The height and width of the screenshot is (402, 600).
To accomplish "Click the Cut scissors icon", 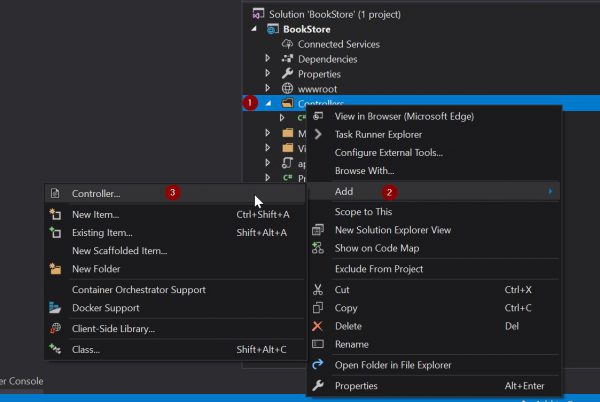I will (318, 290).
